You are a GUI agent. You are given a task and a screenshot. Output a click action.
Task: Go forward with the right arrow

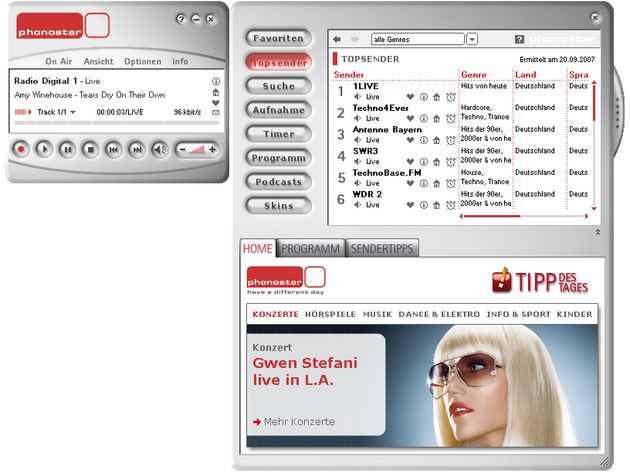tap(354, 39)
